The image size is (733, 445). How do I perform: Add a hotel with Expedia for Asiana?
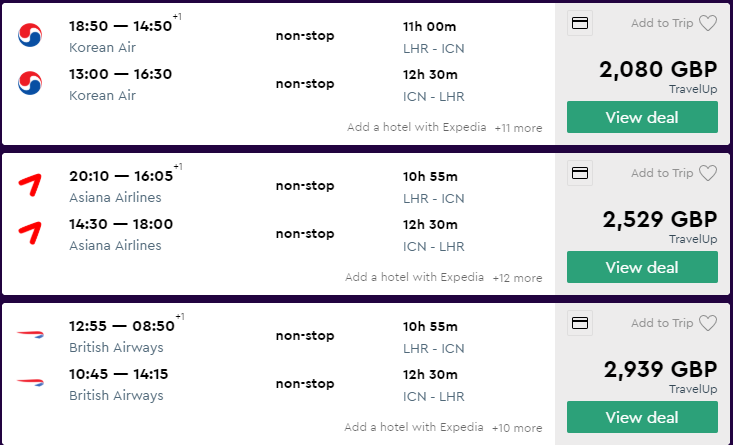414,278
